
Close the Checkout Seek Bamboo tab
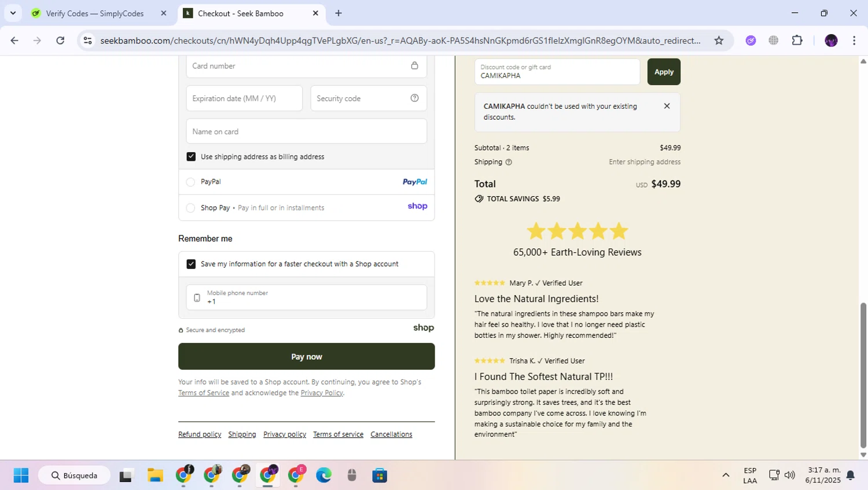pos(315,13)
